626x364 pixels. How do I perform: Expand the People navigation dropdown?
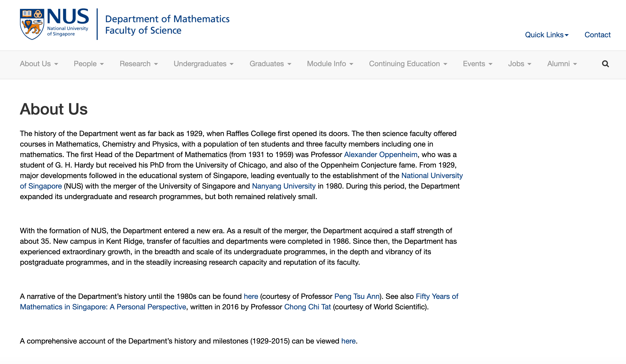[x=89, y=64]
